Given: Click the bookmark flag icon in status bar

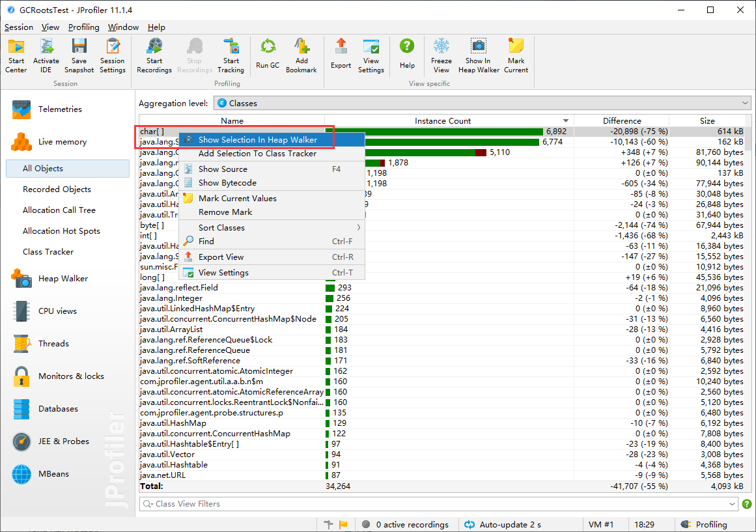Looking at the screenshot, I should point(343,524).
